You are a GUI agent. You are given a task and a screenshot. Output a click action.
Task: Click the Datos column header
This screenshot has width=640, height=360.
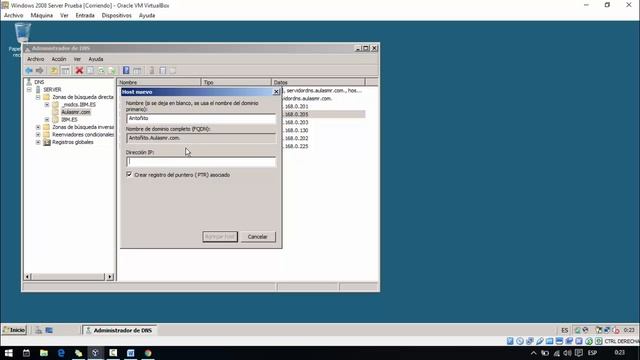click(x=318, y=82)
